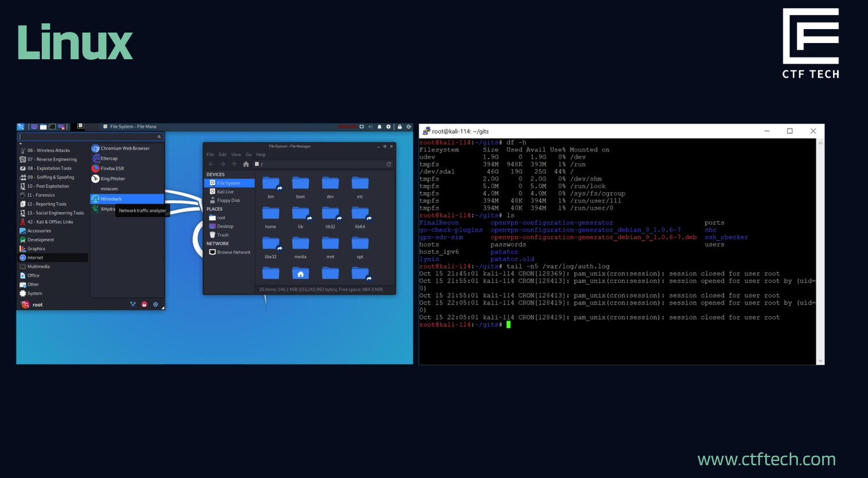Select the Graphics menu category
The width and height of the screenshot is (868, 478).
(x=33, y=249)
